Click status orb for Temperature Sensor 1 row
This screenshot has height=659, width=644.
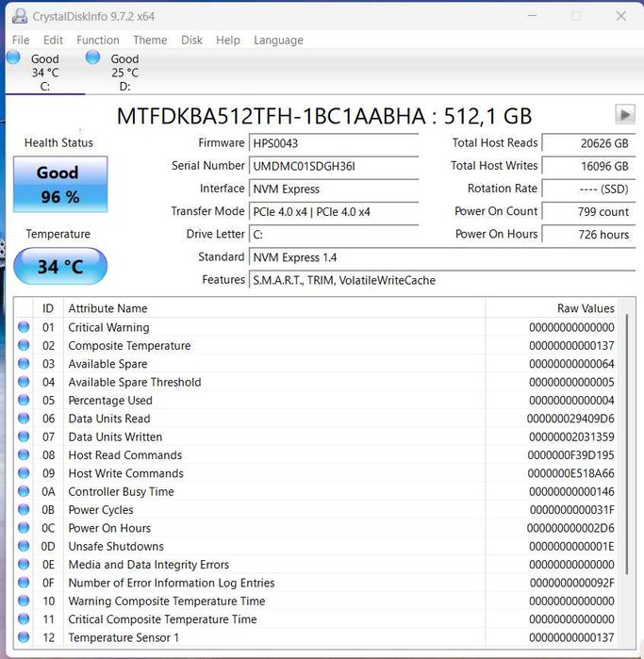point(24,637)
